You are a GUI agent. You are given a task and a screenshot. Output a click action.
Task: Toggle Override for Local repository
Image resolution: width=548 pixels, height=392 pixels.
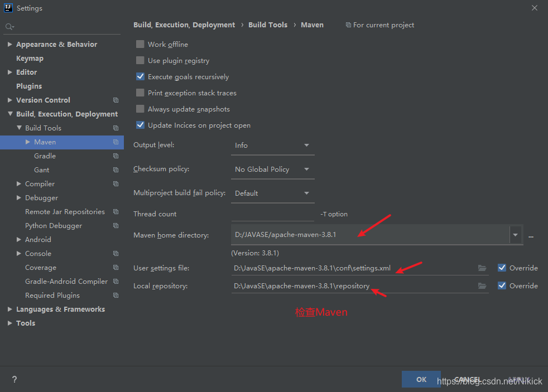(502, 285)
